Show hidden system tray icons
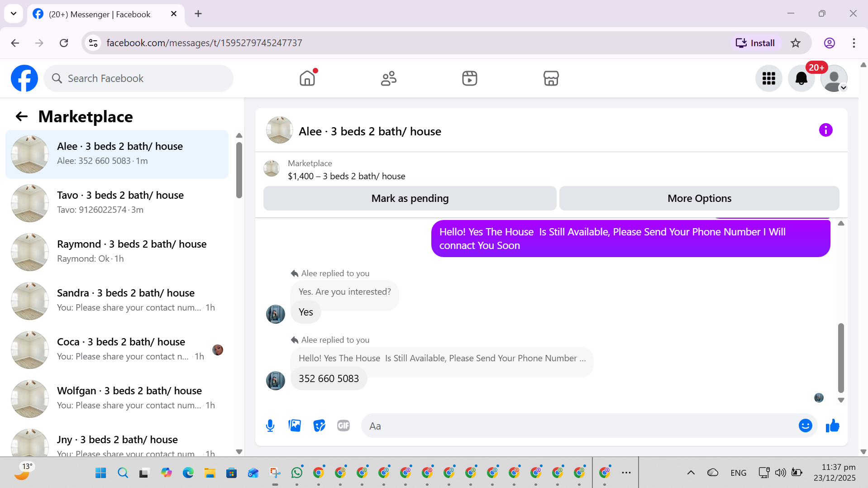The height and width of the screenshot is (488, 868). [691, 473]
